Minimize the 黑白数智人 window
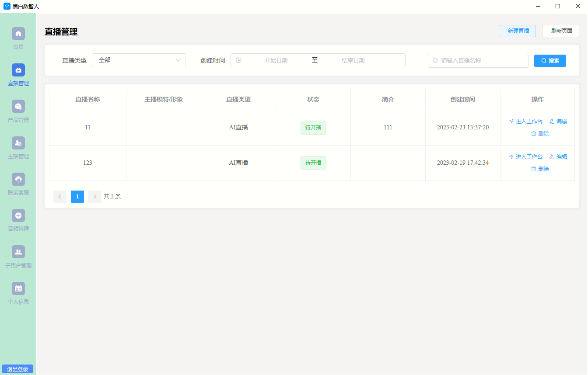 (x=538, y=6)
